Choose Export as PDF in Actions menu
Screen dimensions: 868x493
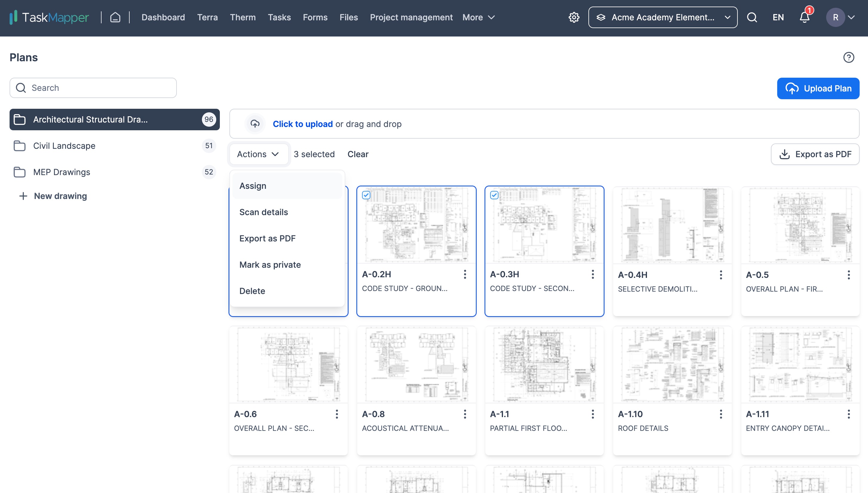click(x=287, y=239)
